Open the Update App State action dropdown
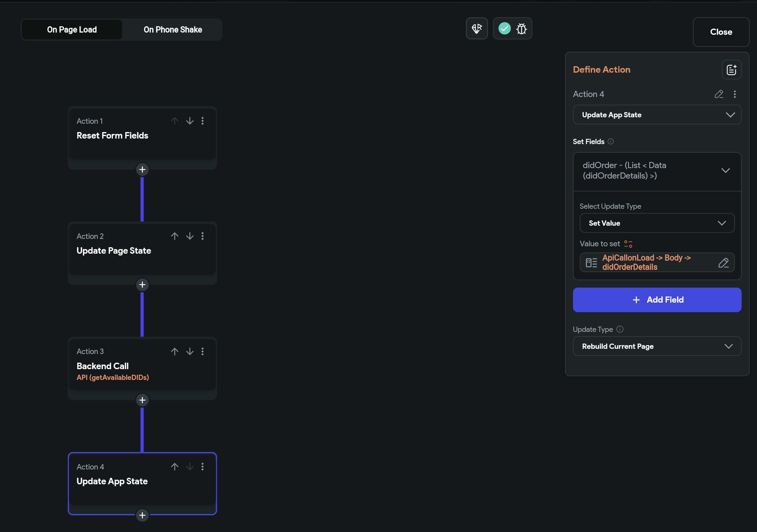 tap(656, 115)
